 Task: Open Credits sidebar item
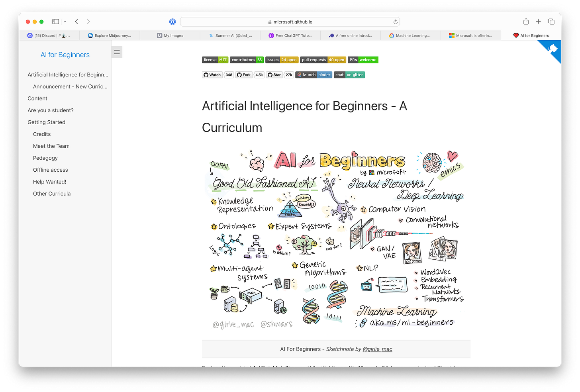[42, 134]
